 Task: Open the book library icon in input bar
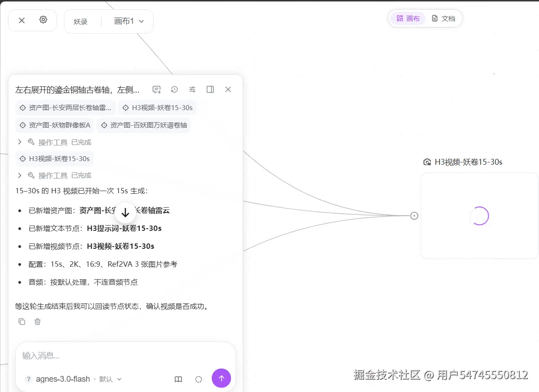pos(178,379)
